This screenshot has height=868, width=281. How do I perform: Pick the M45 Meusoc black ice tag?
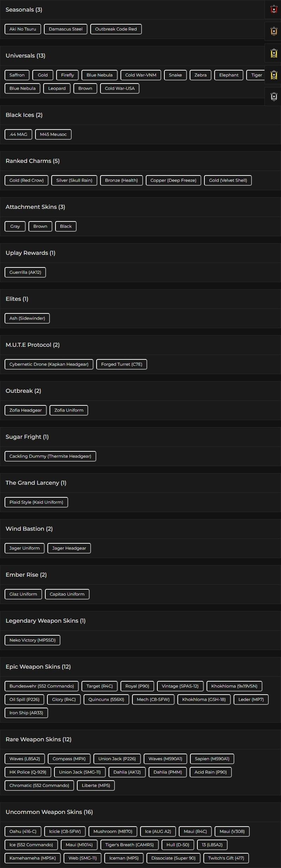pyautogui.click(x=53, y=134)
